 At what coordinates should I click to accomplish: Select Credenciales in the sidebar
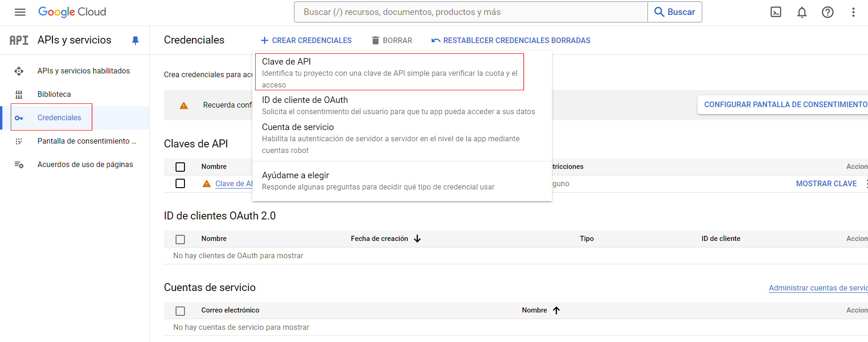(75, 118)
